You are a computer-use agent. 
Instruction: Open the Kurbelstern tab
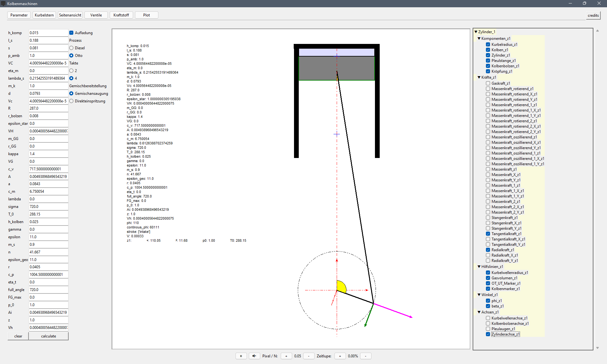click(44, 15)
